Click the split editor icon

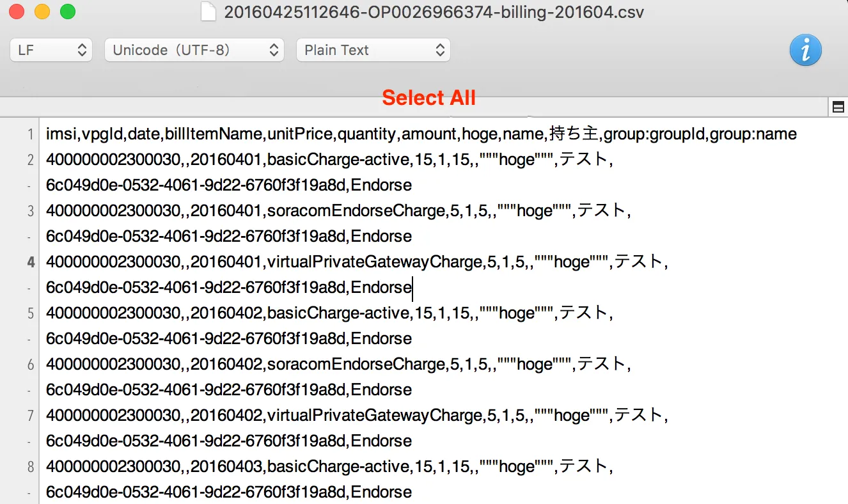[838, 107]
